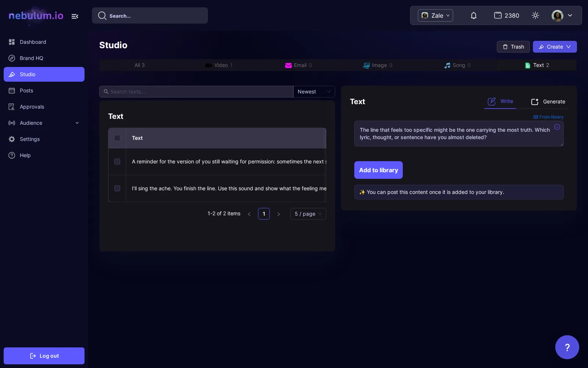Screen dimensions: 588x368
Task: Check the 'I'll sing the ache' row
Action: tap(117, 188)
